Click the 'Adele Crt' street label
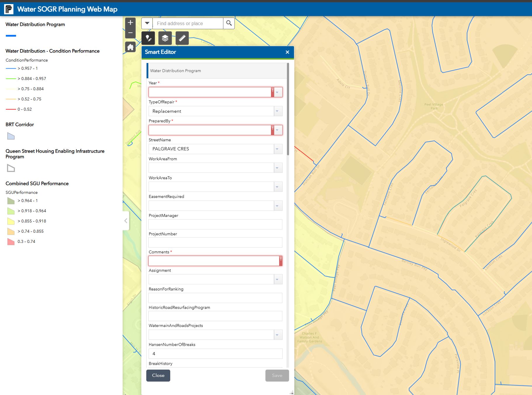This screenshot has width=532, height=395. 343,84
